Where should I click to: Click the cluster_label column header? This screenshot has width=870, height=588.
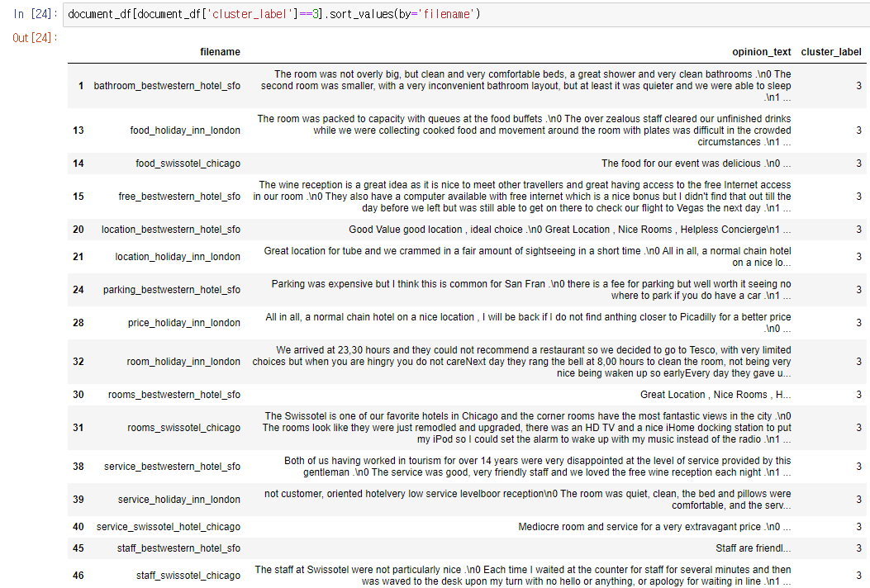(x=831, y=51)
